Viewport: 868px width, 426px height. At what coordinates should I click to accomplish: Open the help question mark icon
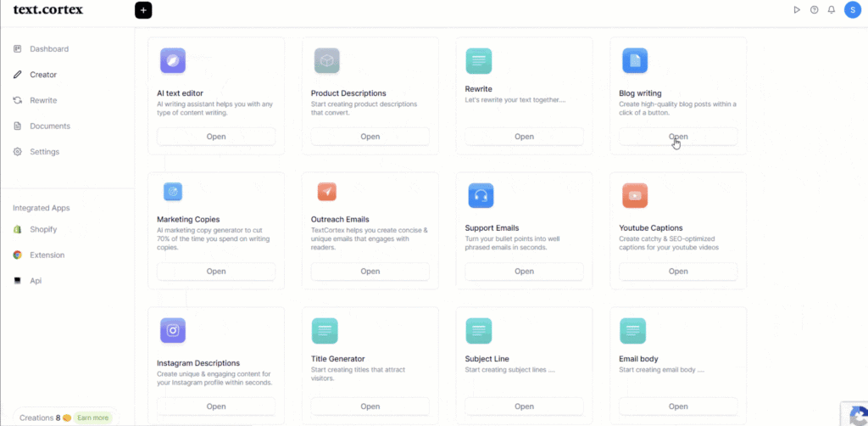(x=814, y=10)
